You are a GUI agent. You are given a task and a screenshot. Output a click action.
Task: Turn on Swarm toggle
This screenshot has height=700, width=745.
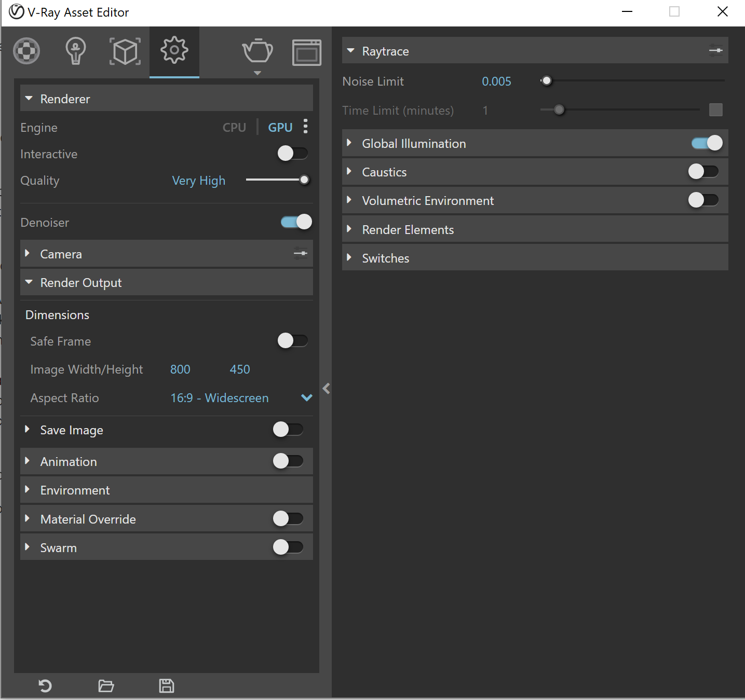pos(288,547)
